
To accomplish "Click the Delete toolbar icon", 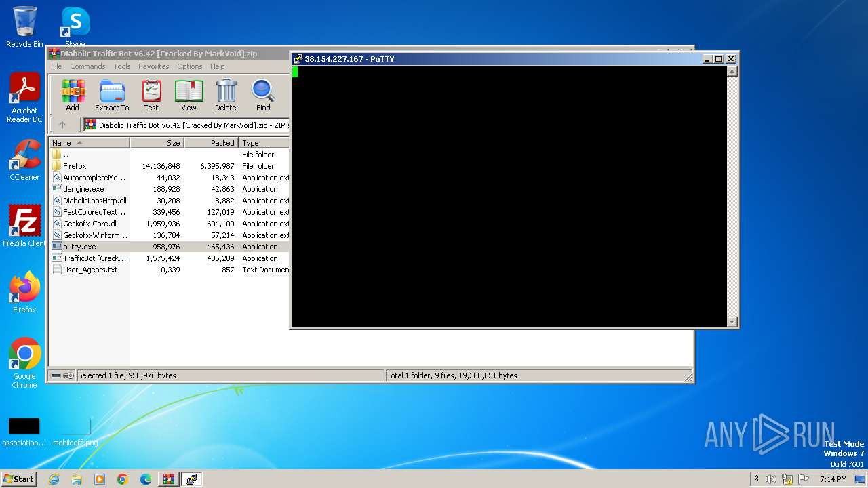I will pos(226,96).
